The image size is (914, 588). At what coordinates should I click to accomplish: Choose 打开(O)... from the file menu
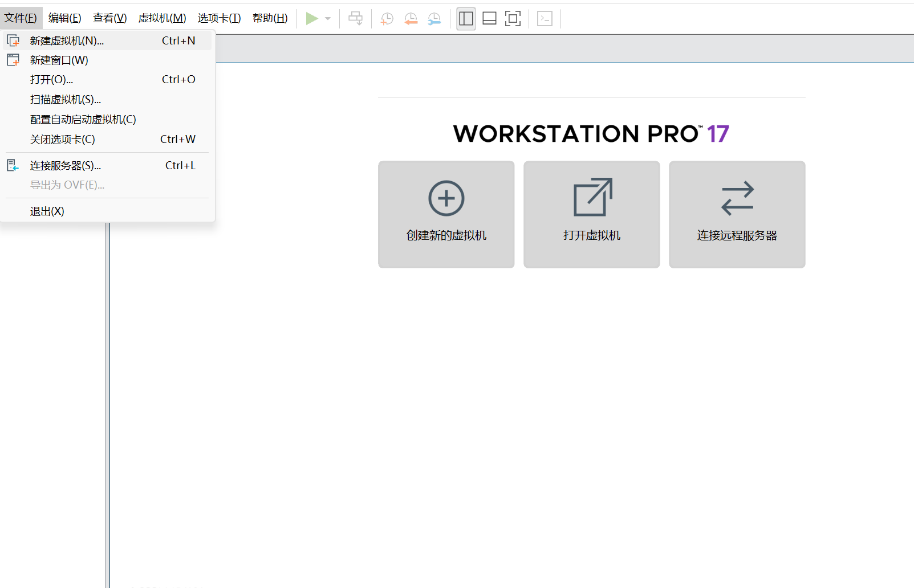107,79
